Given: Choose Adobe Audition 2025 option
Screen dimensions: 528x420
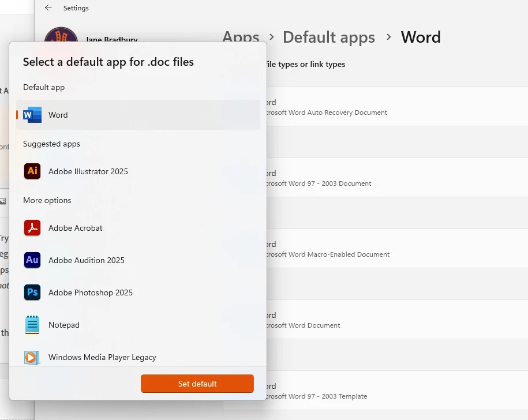Looking at the screenshot, I should 138,260.
